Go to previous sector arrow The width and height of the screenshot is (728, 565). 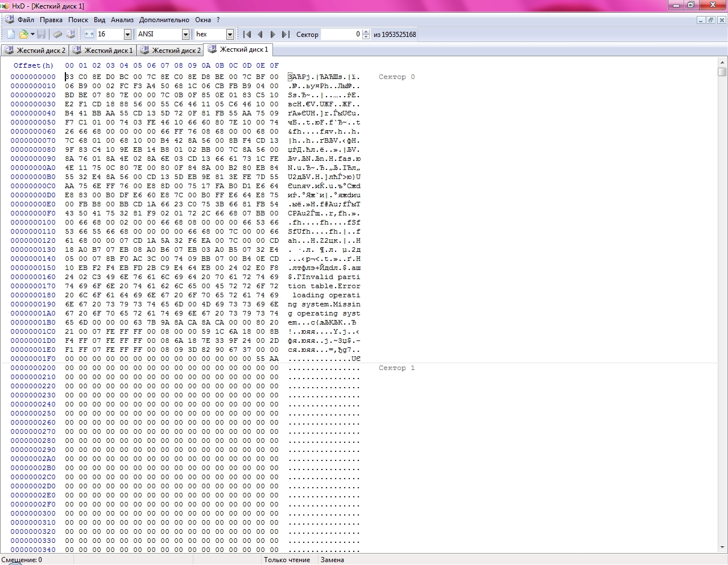click(x=260, y=35)
